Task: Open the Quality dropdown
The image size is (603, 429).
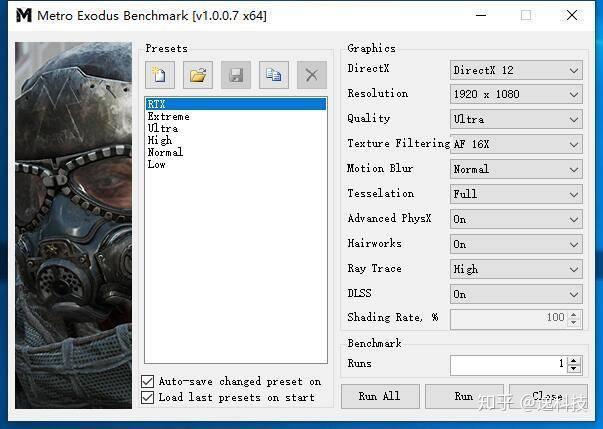Action: click(x=516, y=120)
